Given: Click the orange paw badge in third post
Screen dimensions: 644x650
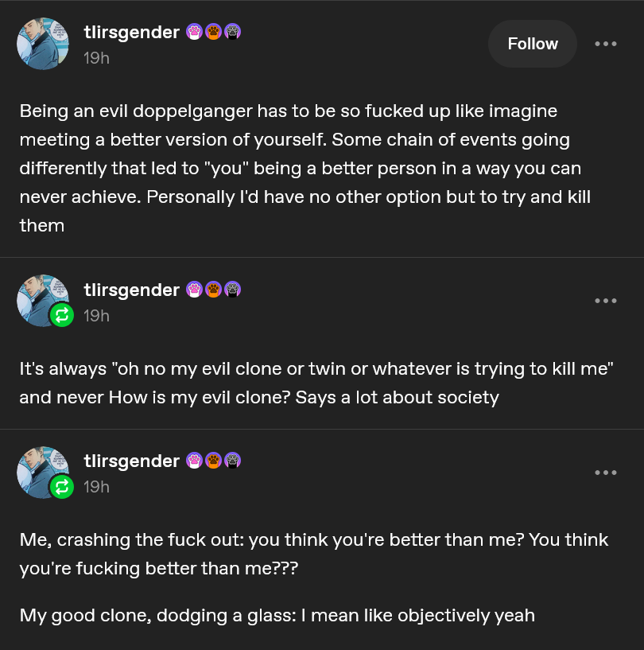Looking at the screenshot, I should tap(213, 461).
